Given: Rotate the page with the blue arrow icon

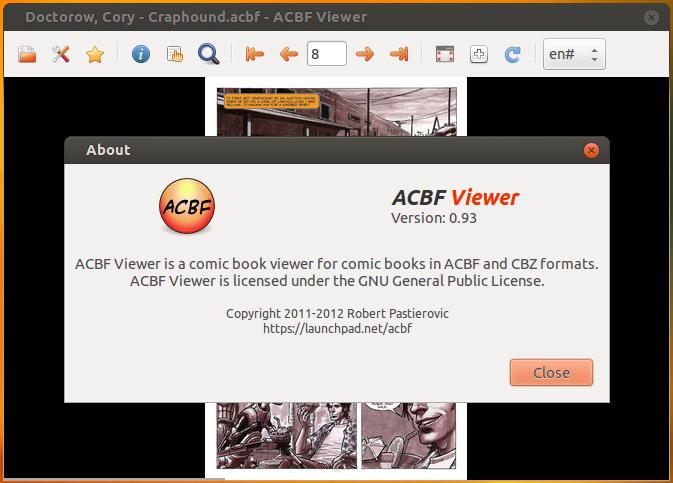Looking at the screenshot, I should pyautogui.click(x=512, y=55).
